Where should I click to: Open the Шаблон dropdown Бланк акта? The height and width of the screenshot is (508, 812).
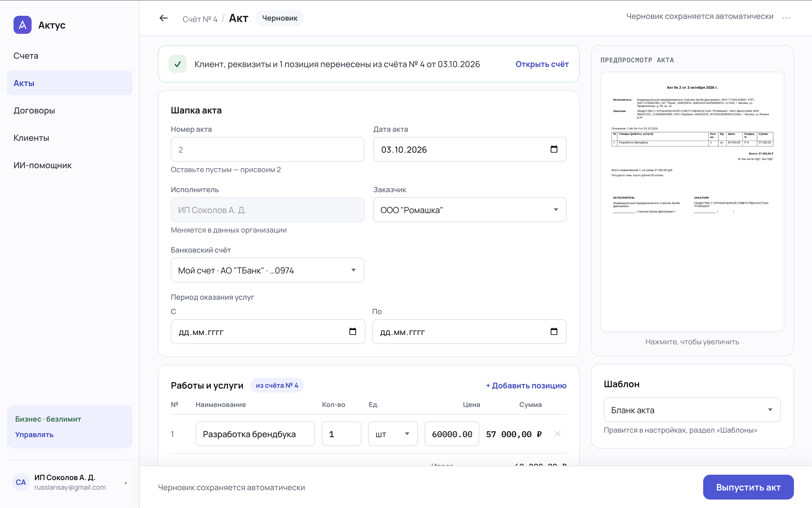coord(692,410)
